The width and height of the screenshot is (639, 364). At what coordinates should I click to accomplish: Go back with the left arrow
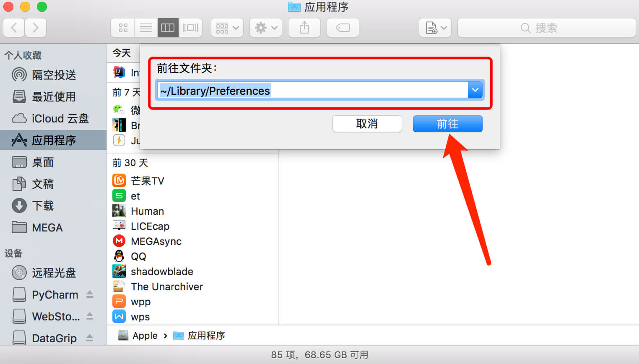pyautogui.click(x=14, y=28)
